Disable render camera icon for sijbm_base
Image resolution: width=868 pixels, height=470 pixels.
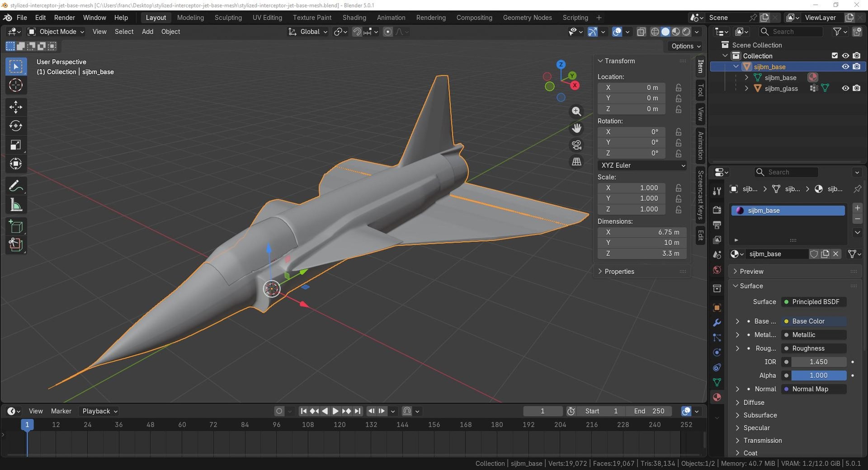pos(856,66)
